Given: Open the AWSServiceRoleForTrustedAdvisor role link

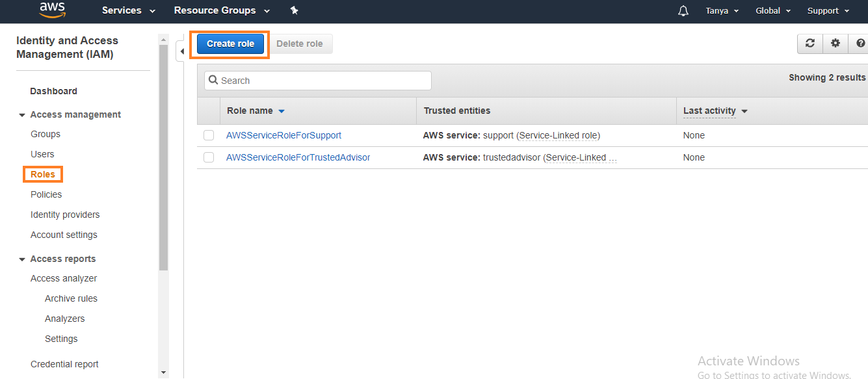Looking at the screenshot, I should 298,157.
